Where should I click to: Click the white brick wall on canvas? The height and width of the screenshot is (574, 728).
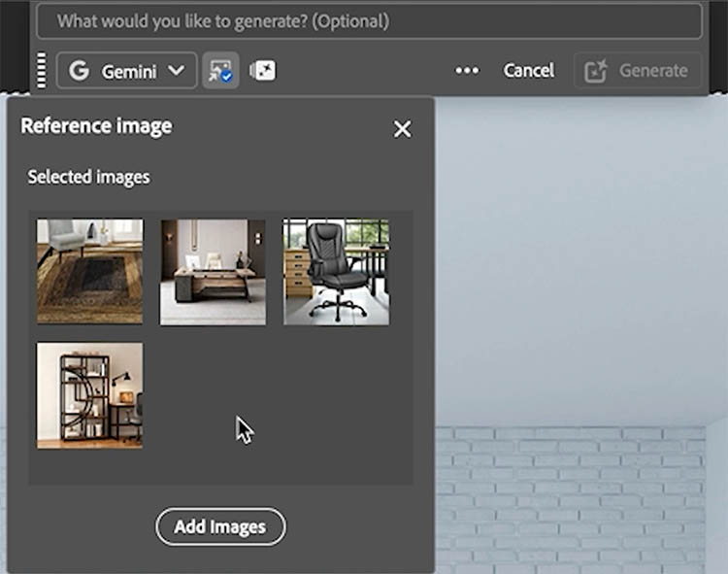tap(573, 495)
